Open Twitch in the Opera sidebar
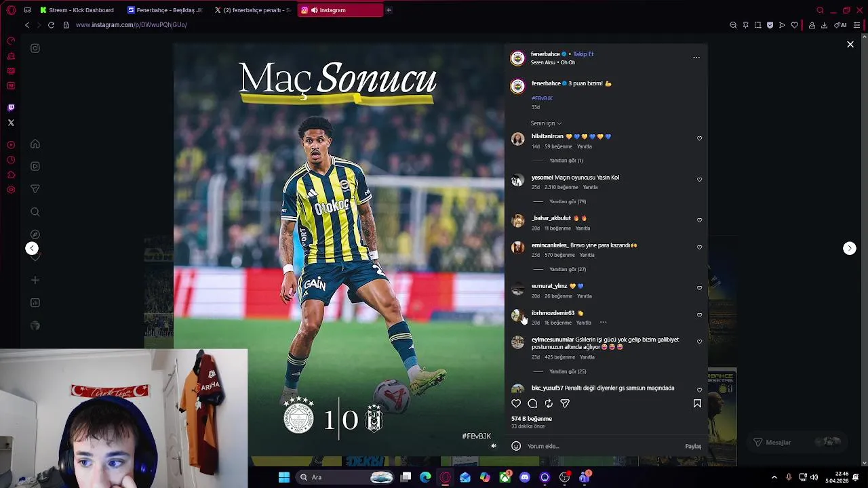 11,108
